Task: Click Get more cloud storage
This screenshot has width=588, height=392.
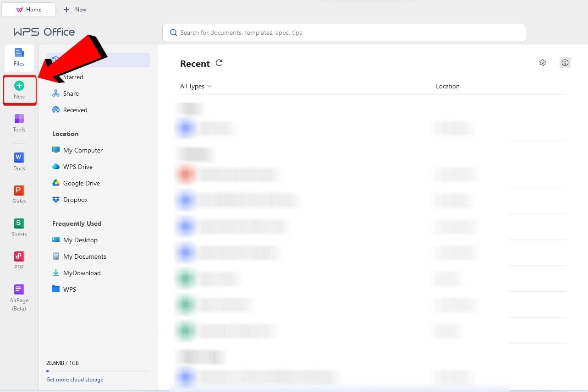Action: click(x=75, y=379)
